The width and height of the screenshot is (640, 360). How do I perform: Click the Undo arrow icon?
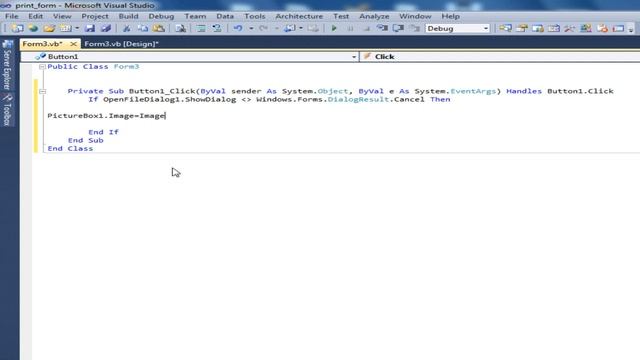point(238,29)
